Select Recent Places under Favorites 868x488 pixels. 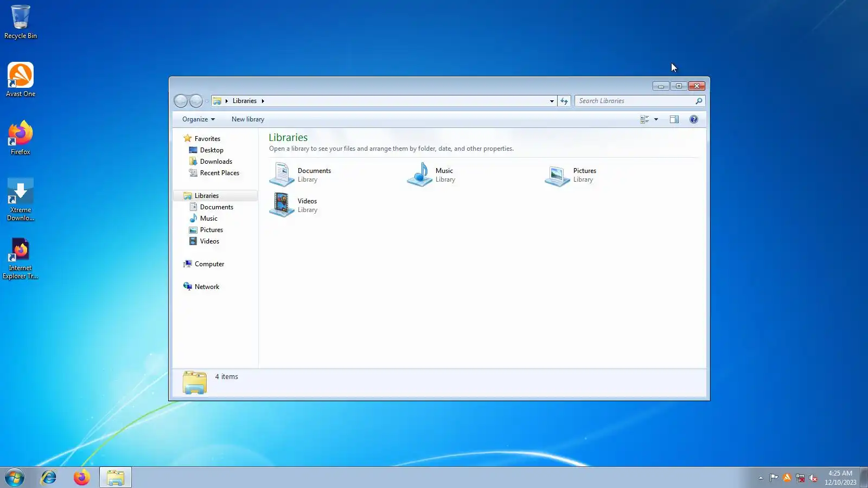coord(219,173)
